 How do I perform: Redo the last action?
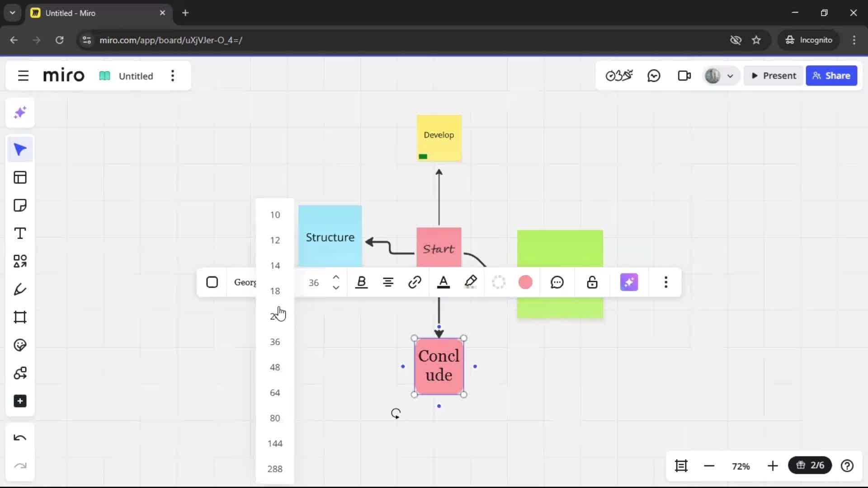(x=20, y=465)
